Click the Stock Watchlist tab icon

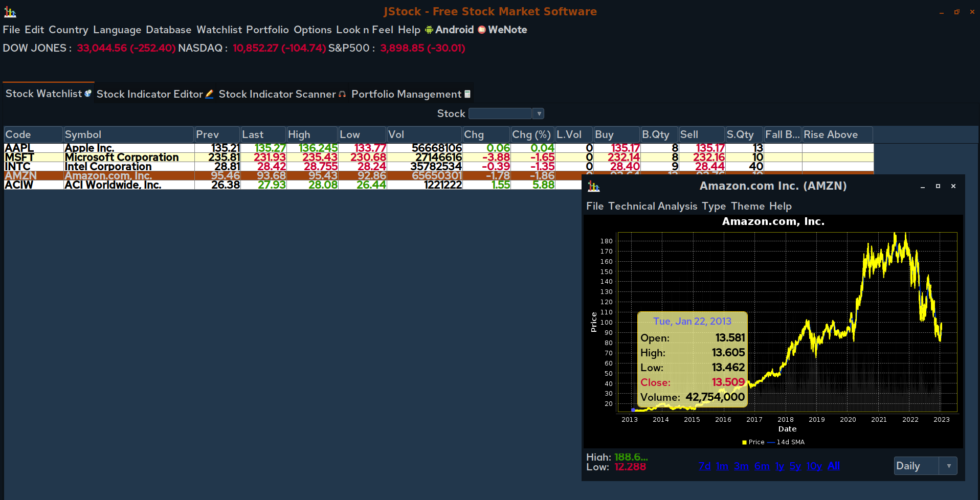click(88, 94)
